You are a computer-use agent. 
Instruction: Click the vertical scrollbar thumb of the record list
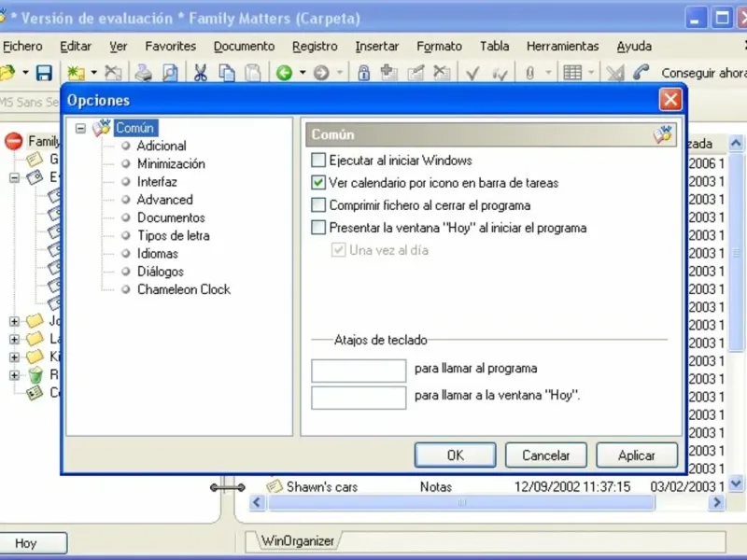tap(736, 252)
